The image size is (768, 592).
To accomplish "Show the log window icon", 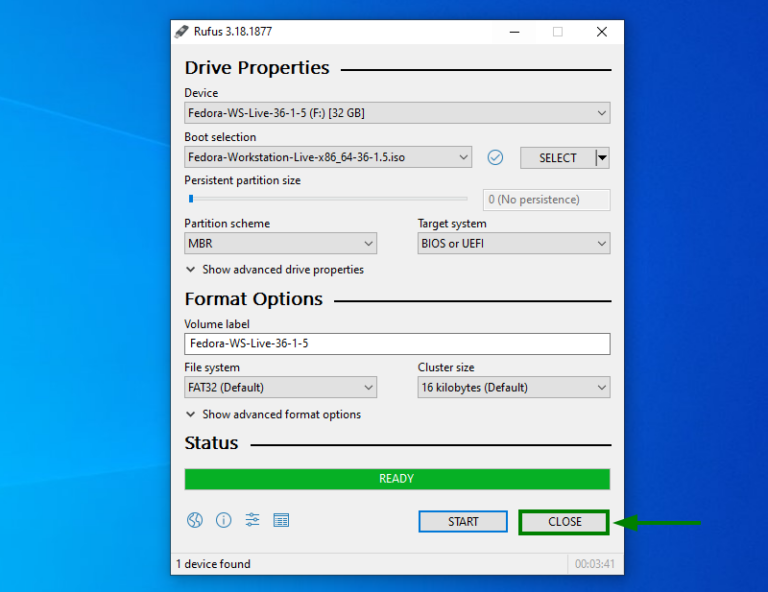I will click(x=281, y=520).
